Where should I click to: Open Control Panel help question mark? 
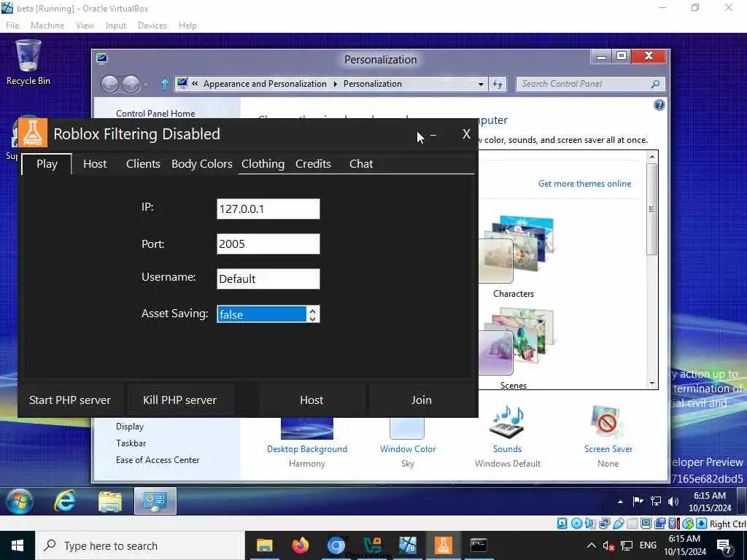click(659, 105)
